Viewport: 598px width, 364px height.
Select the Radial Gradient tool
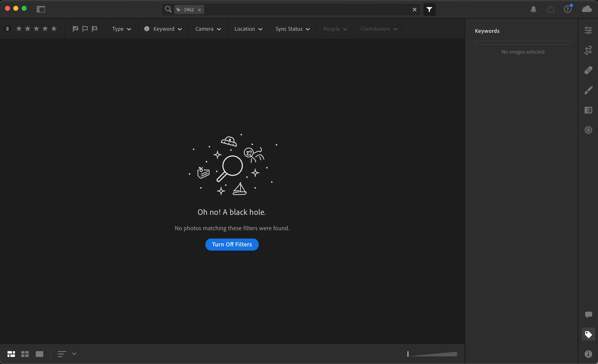click(588, 130)
